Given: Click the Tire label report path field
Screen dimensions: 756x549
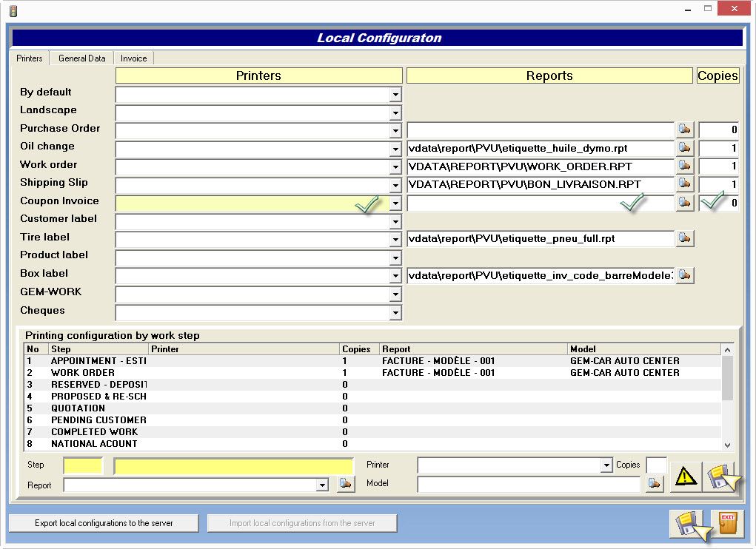Looking at the screenshot, I should pyautogui.click(x=541, y=239).
